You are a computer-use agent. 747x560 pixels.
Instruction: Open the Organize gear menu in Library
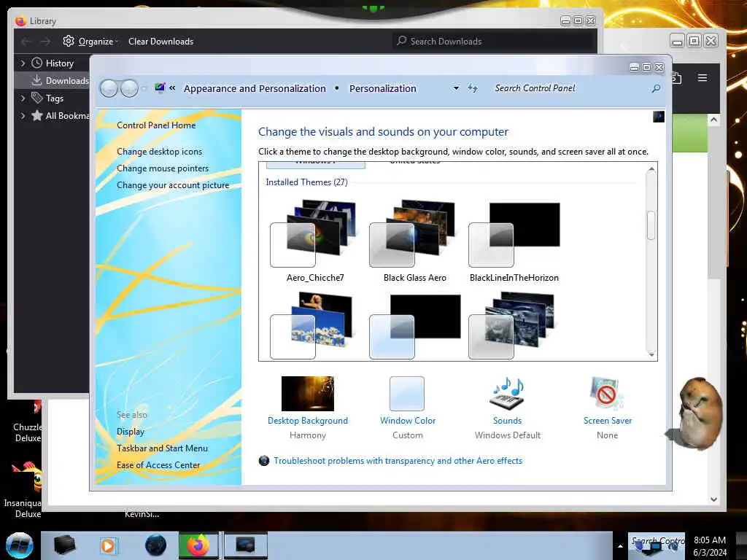point(90,42)
